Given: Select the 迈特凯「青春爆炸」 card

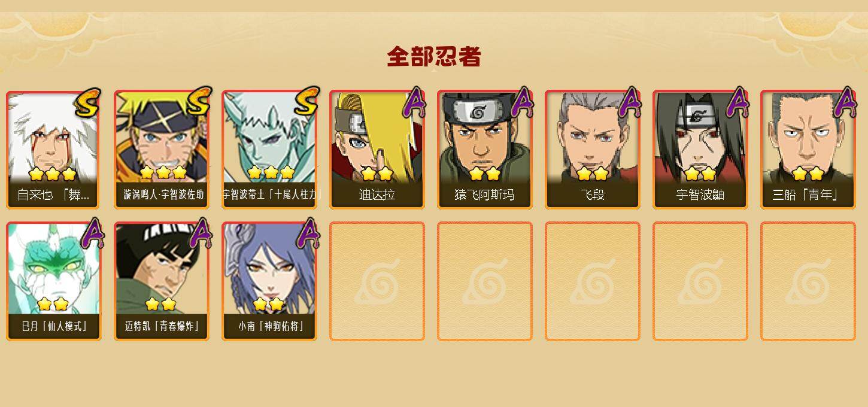Looking at the screenshot, I should [162, 281].
